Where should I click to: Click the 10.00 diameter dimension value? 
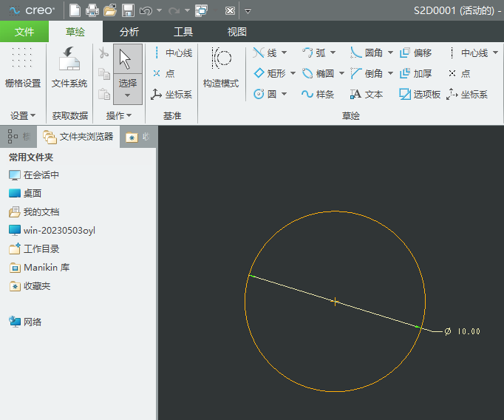[x=469, y=331]
